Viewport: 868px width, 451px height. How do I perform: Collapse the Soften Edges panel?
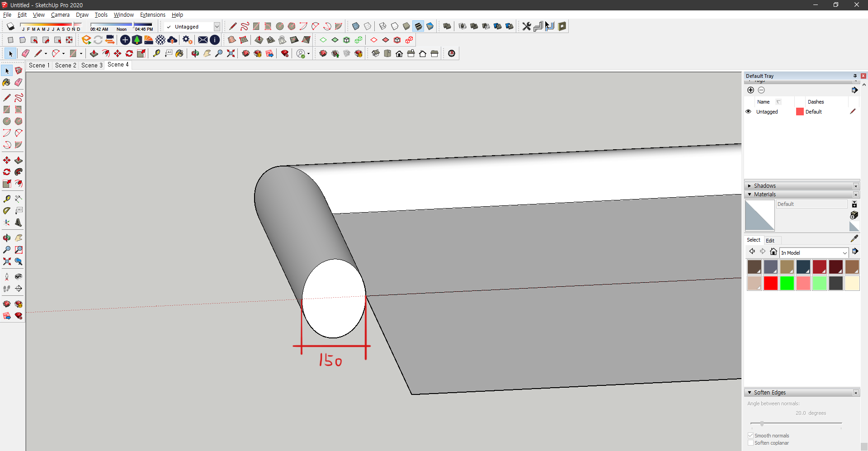[x=750, y=393]
